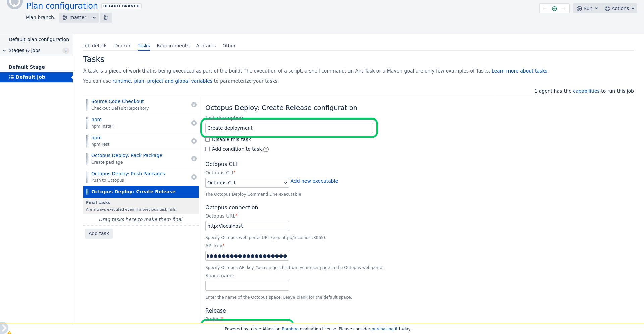The image size is (644, 334).
Task: Select Octopus Deploy: Create Release task
Action: coord(141,192)
